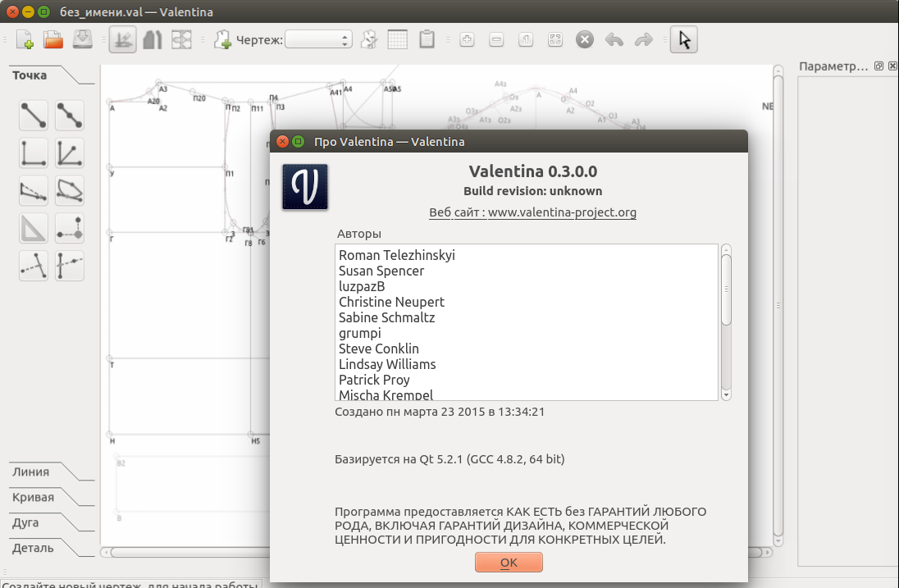This screenshot has width=899, height=588.
Task: Float the Параметр… dock panel
Action: [878, 66]
